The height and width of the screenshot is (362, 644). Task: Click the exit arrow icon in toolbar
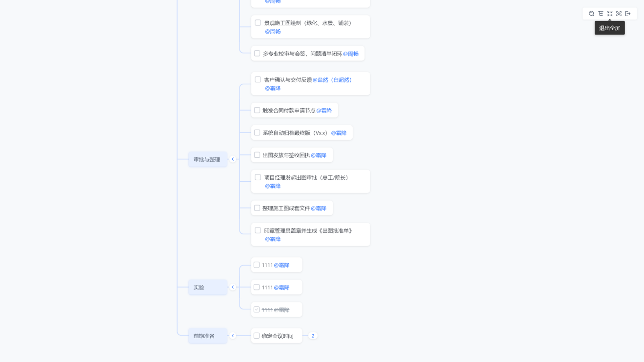[x=628, y=14]
